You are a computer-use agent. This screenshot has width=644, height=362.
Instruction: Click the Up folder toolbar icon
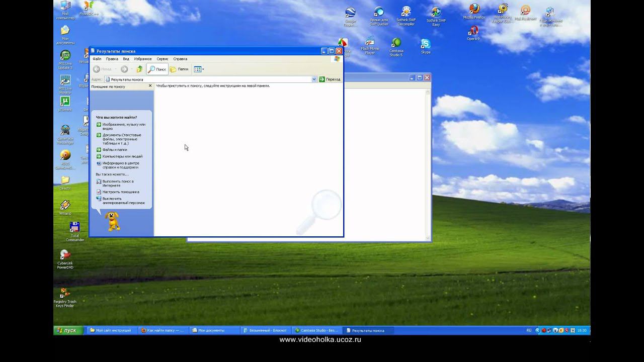(139, 69)
